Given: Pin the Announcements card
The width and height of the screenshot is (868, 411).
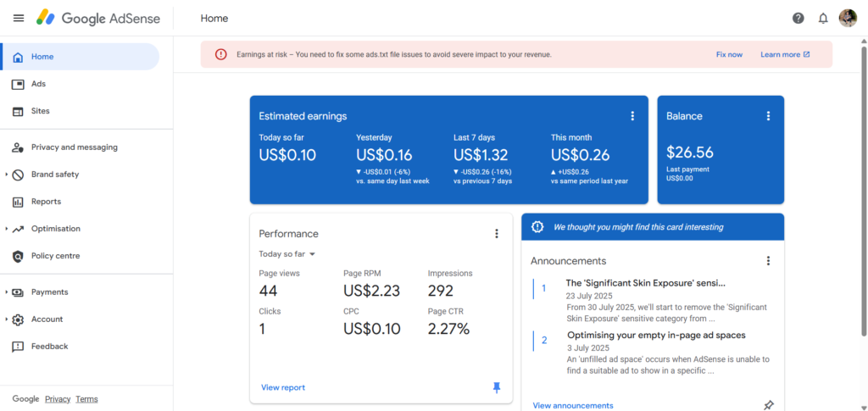Looking at the screenshot, I should (x=768, y=405).
